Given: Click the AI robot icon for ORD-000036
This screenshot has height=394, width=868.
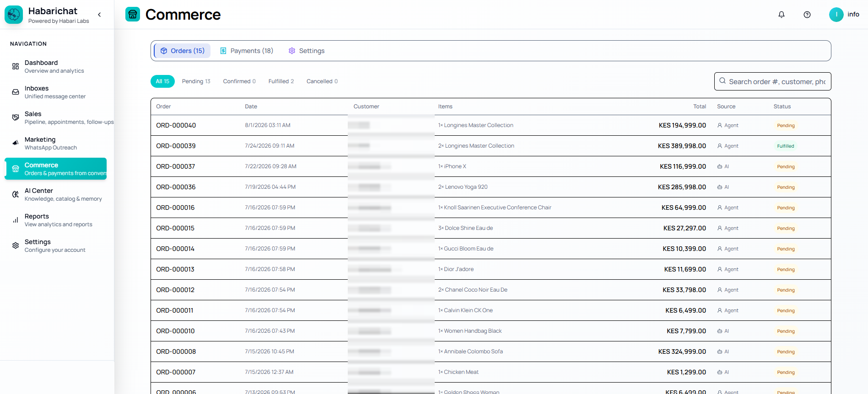Looking at the screenshot, I should click(720, 187).
